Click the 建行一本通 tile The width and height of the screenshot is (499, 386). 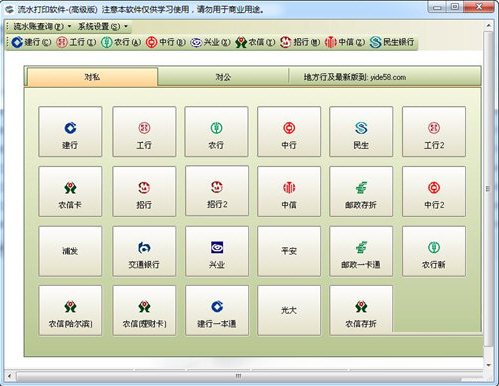(x=217, y=310)
